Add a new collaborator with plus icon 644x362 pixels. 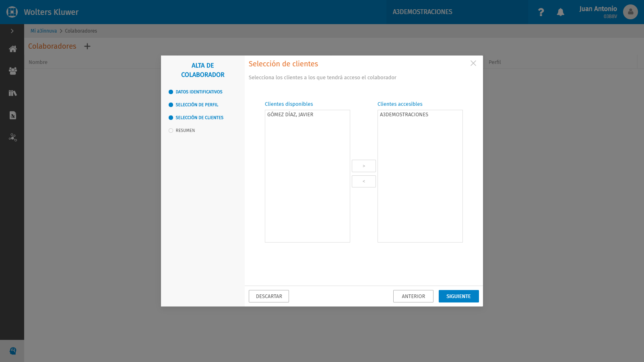[87, 46]
